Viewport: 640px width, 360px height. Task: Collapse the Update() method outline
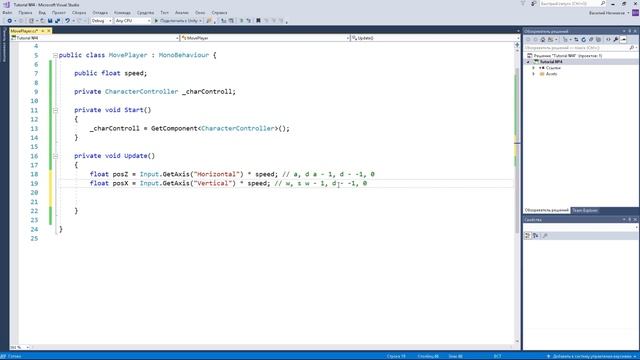55,156
